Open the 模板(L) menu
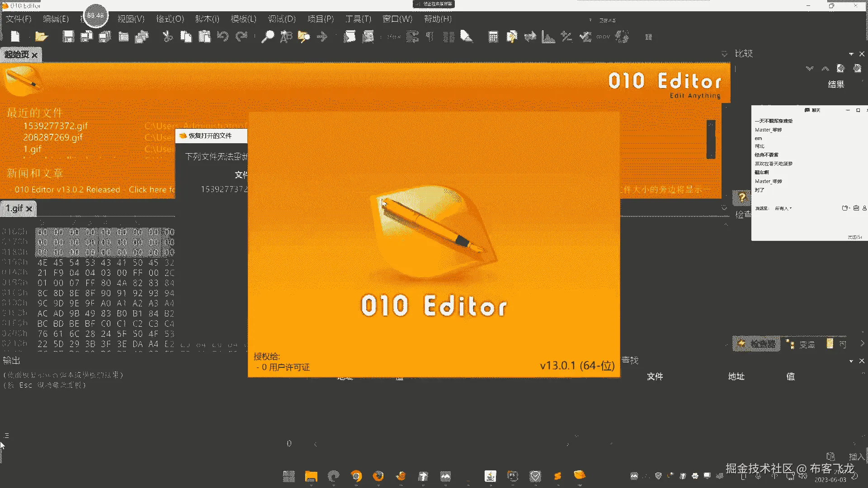The image size is (868, 488). pyautogui.click(x=243, y=19)
